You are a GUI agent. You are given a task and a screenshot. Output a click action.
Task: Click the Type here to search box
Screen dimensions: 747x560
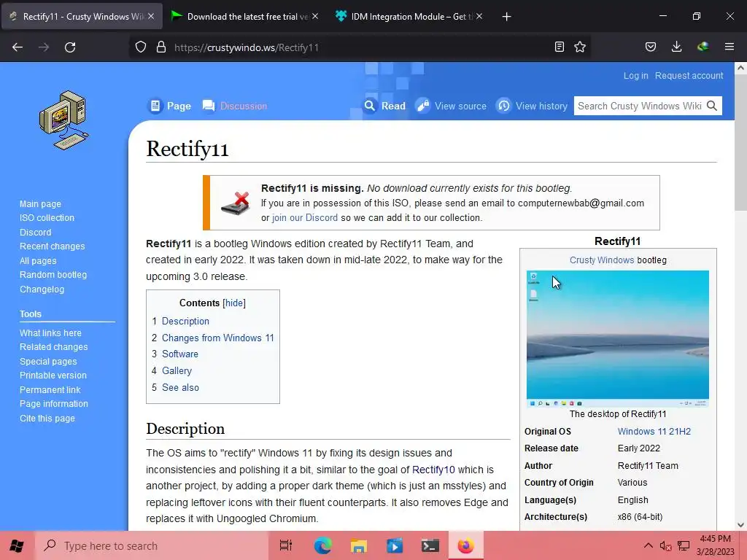pyautogui.click(x=152, y=545)
